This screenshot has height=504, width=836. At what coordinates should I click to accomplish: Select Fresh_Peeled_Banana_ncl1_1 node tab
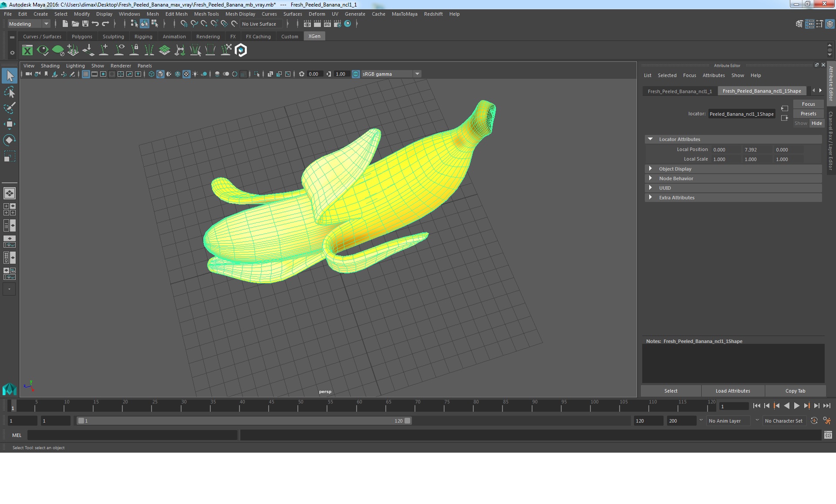click(x=680, y=91)
